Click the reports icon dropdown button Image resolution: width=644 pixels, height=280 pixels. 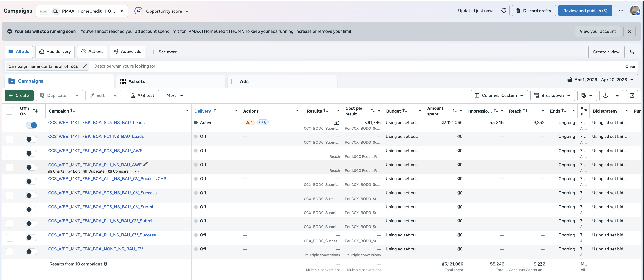tap(587, 96)
